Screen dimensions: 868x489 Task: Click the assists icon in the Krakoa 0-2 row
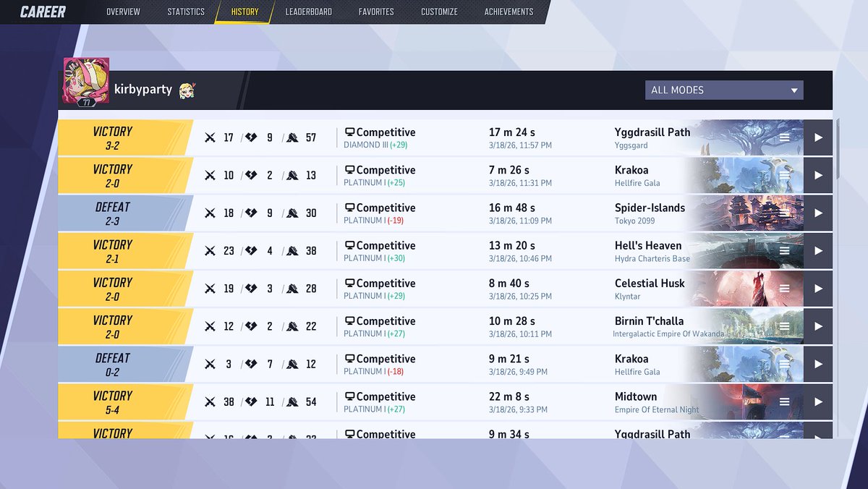[292, 364]
